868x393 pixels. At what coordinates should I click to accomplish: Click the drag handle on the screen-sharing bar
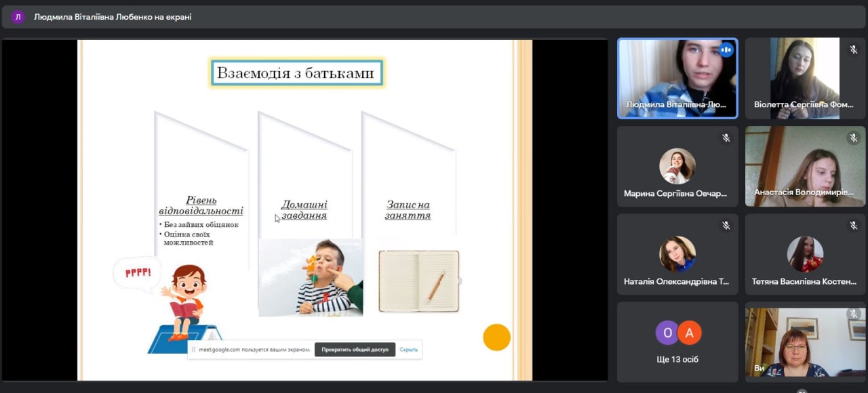(193, 350)
